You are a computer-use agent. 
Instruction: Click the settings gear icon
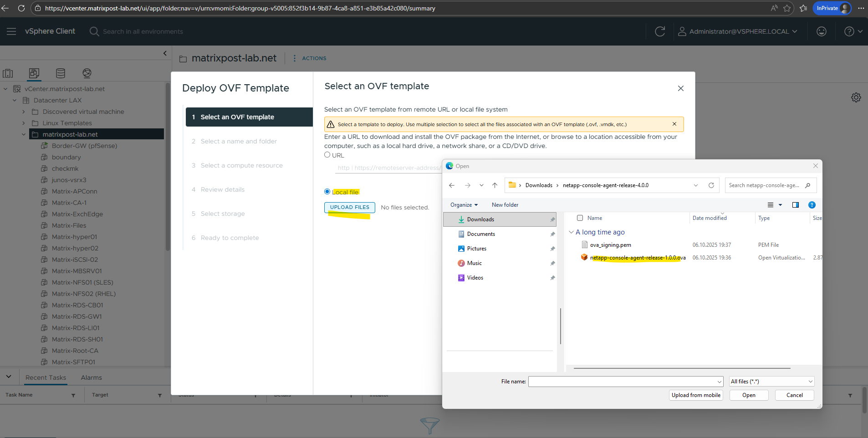coord(856,97)
